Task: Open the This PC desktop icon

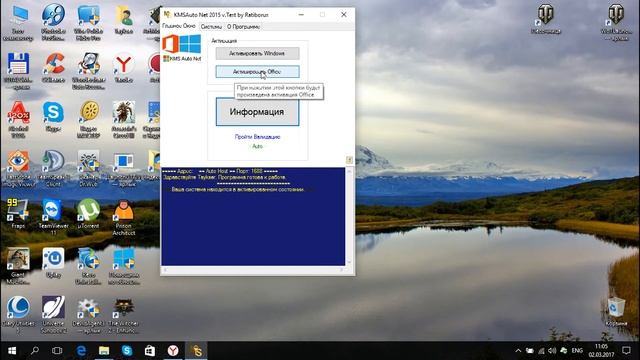Action: click(x=18, y=22)
